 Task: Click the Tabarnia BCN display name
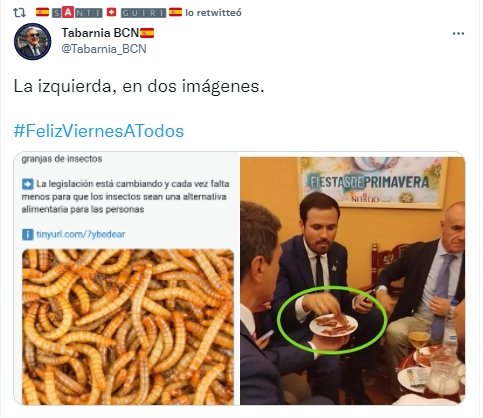pos(100,33)
